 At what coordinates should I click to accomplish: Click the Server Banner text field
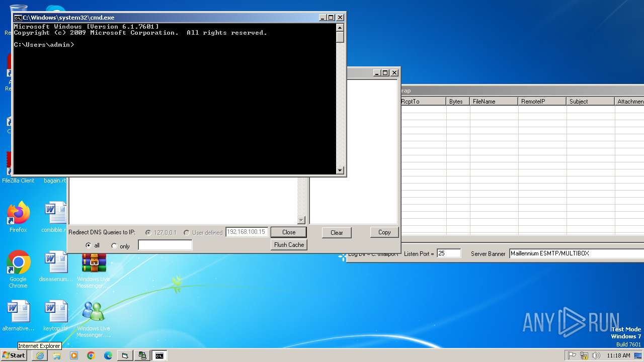(x=577, y=253)
